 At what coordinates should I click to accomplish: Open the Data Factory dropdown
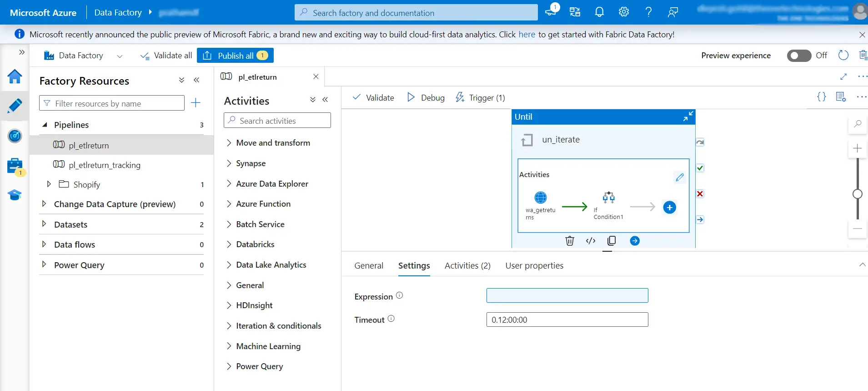tap(120, 56)
